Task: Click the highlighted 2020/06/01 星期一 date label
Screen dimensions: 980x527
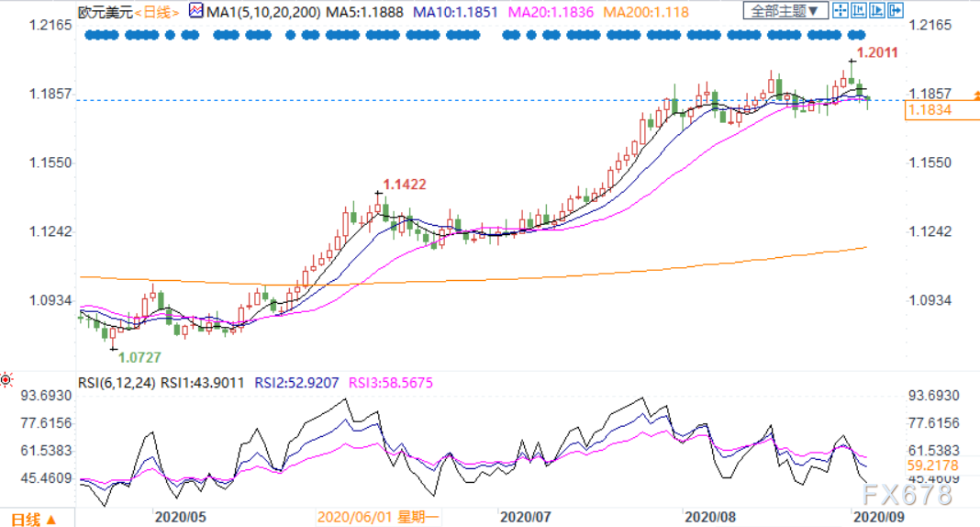Action: 378,517
